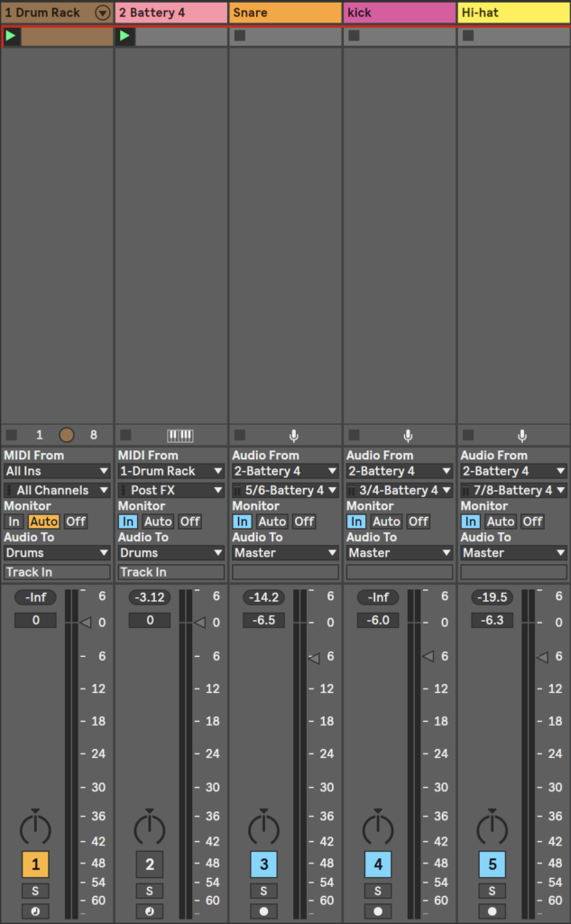Click the piano keys icon on Battery 4

180,435
